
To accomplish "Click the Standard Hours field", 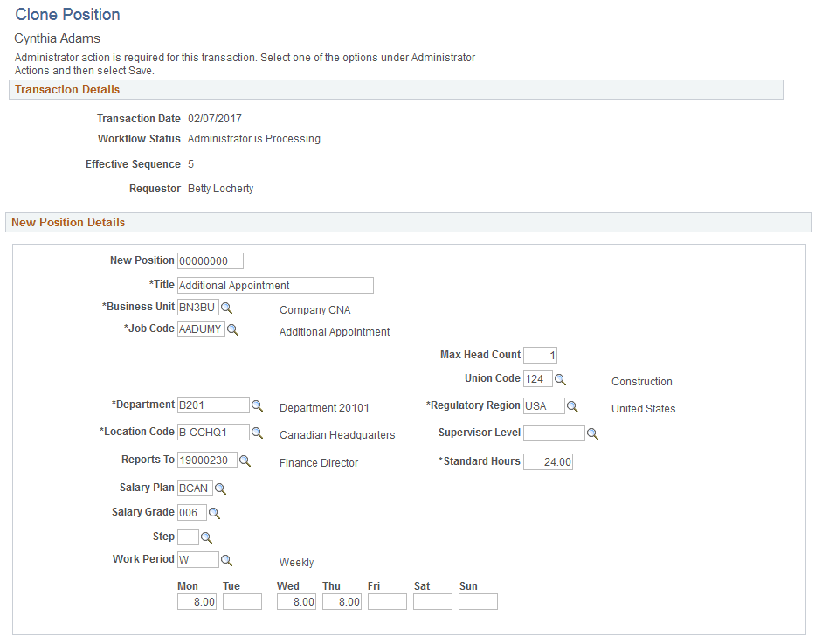I will (x=548, y=462).
